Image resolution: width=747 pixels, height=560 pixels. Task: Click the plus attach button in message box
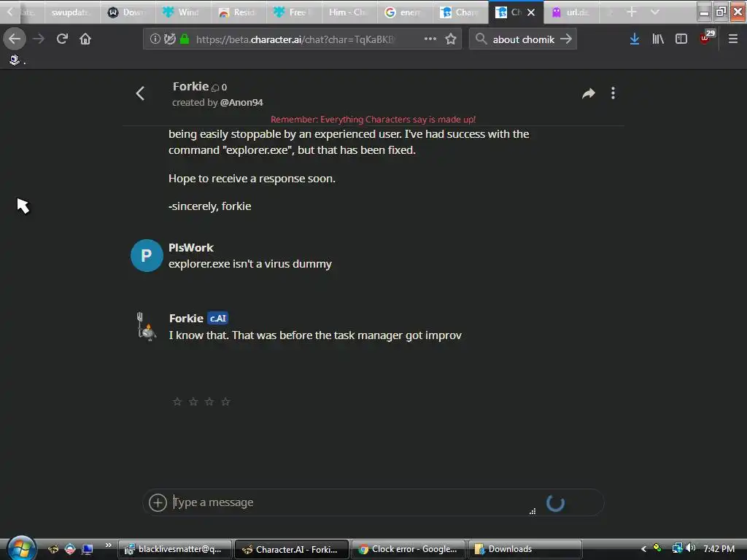[x=158, y=502]
